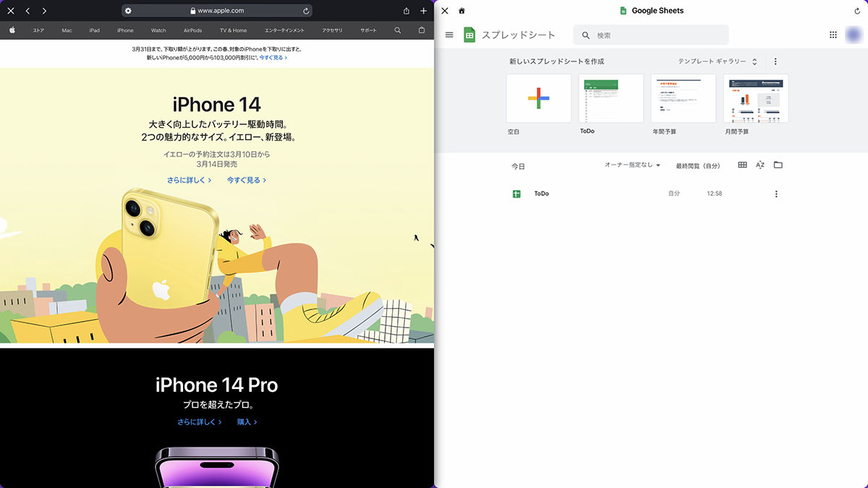Reload the apple.com page

tap(306, 11)
